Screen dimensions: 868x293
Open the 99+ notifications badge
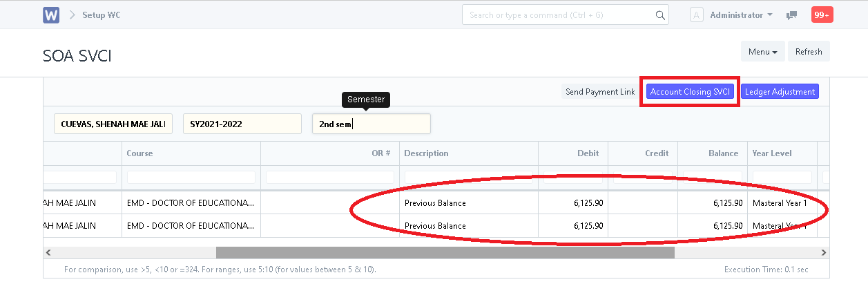click(822, 15)
